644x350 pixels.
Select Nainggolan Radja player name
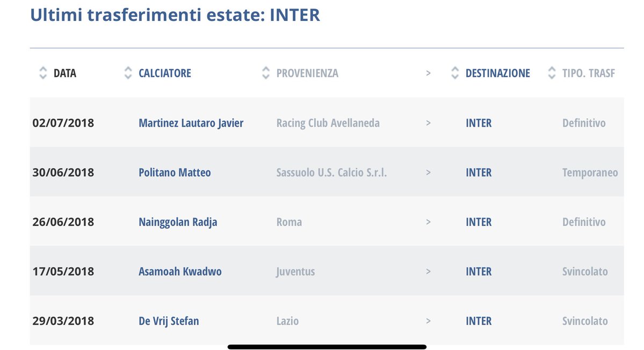178,222
